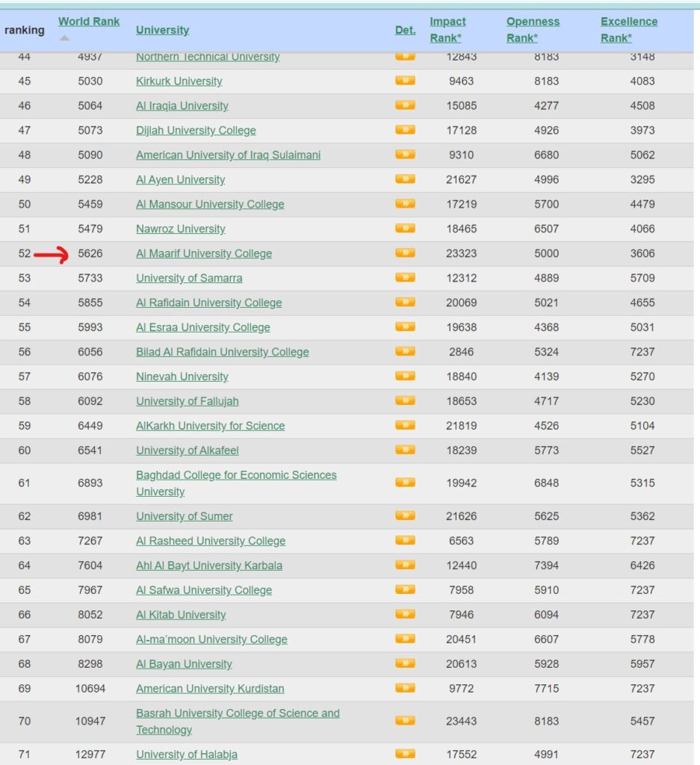Image resolution: width=700 pixels, height=765 pixels.
Task: Visit Ahl Al Bayt University Karbala link
Action: [x=208, y=566]
